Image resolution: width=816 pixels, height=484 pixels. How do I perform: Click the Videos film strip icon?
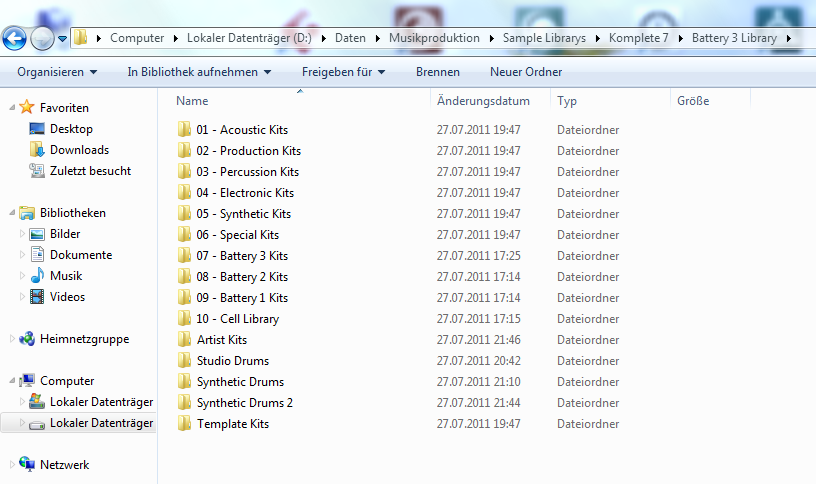tap(37, 297)
